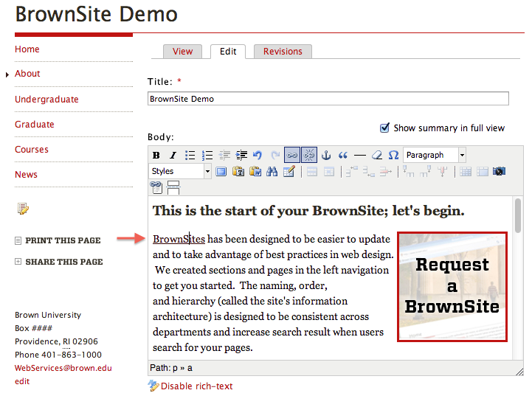Image resolution: width=532 pixels, height=393 pixels.
Task: Click the table row properties icon
Action: tap(312, 172)
